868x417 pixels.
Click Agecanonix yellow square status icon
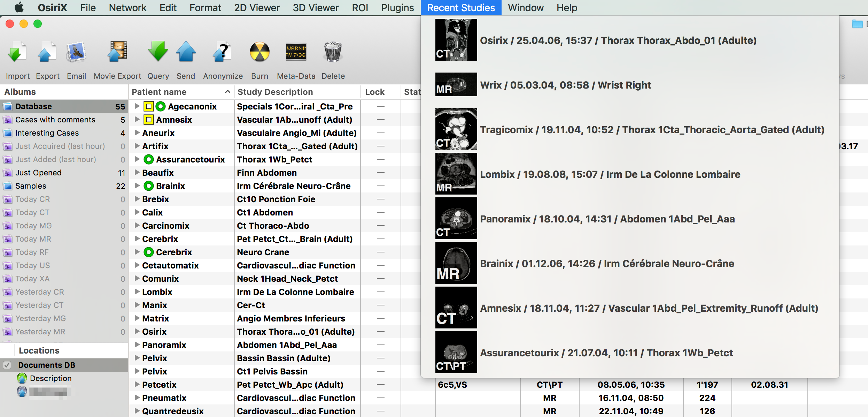[x=148, y=106]
